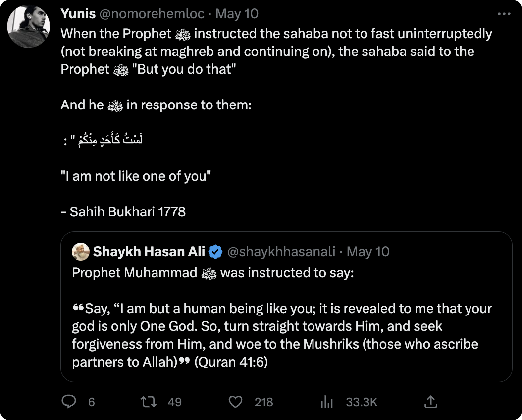Screen dimensions: 522x420
Task: Click the 218 likes count
Action: [x=263, y=402]
